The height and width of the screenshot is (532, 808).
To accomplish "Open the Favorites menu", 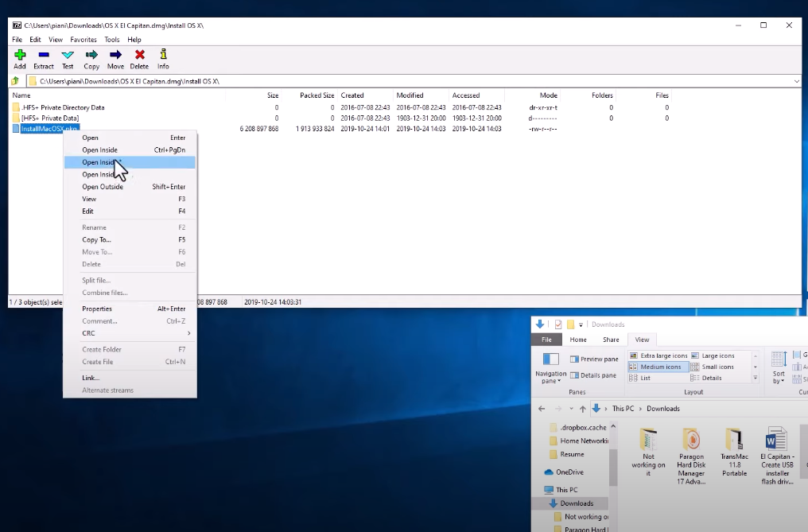I will click(84, 39).
